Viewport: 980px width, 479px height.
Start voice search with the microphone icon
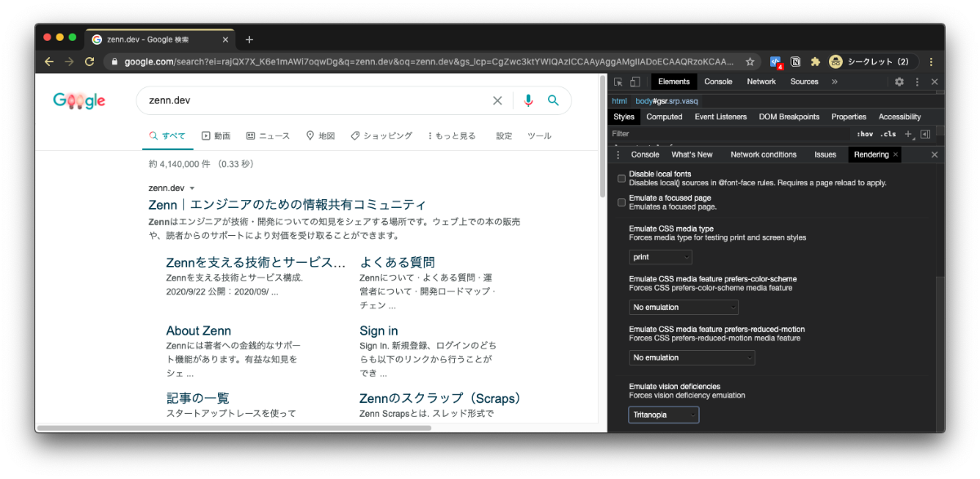click(528, 100)
